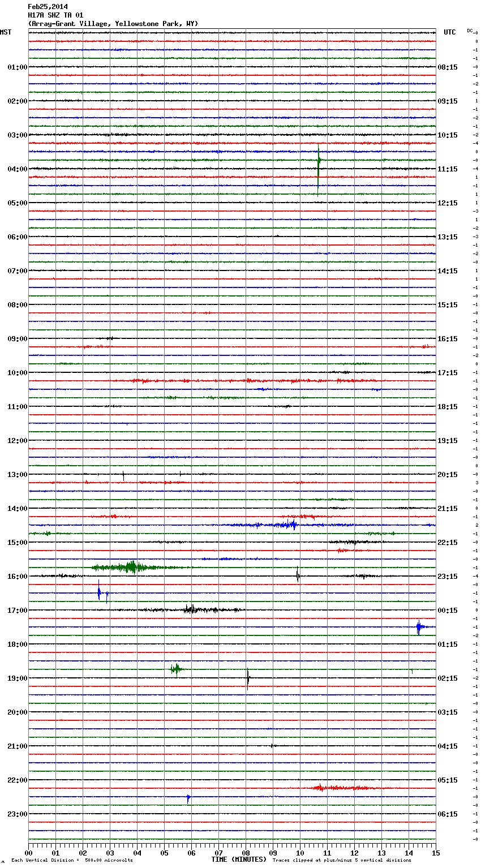Select the 01:00 MST time label
Screen dimensions: 481x868
(x=18, y=67)
